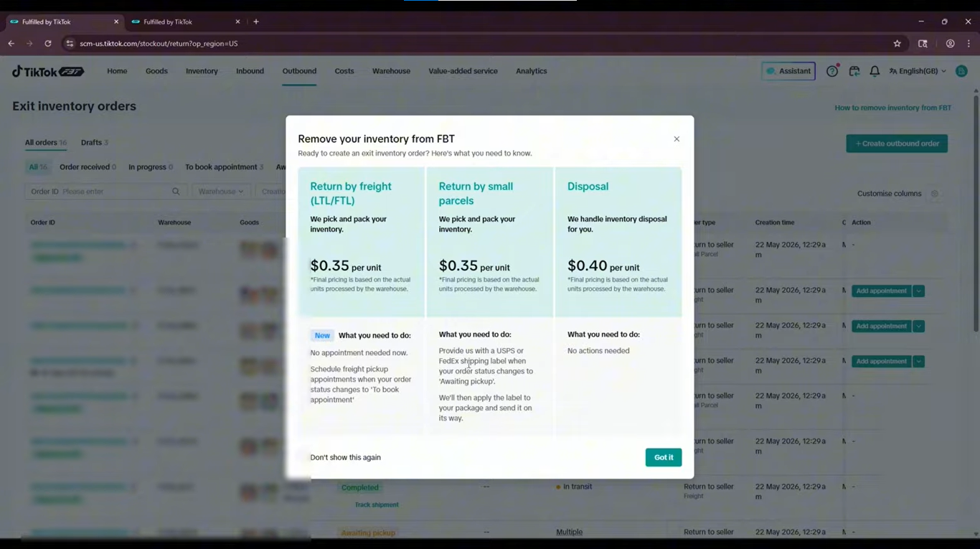The image size is (980, 549).
Task: Click the Return by small parcels heading
Action: point(476,194)
